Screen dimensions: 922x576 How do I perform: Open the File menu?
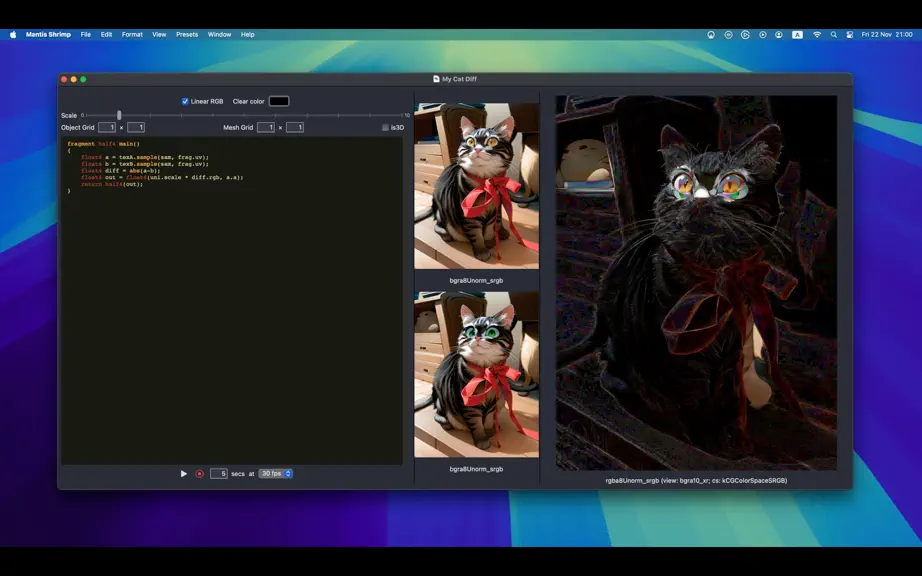[x=86, y=35]
